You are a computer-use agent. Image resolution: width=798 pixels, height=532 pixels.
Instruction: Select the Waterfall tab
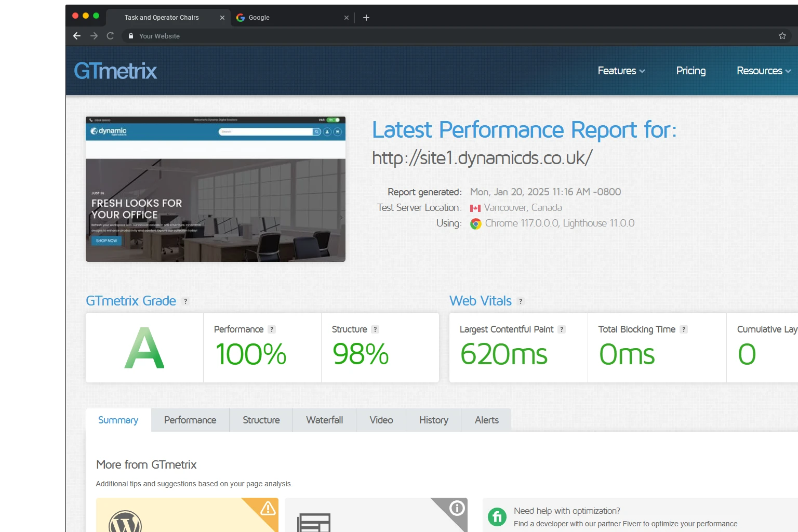point(325,420)
